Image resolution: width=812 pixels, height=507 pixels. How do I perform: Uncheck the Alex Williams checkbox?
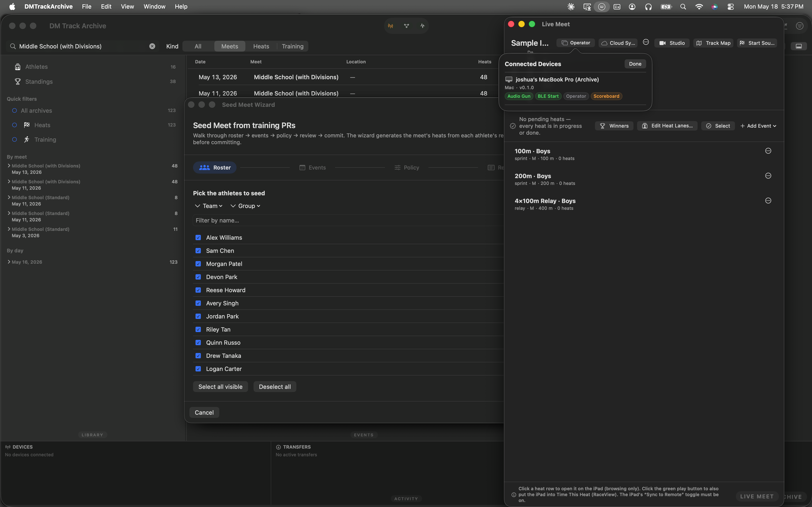[x=198, y=237]
